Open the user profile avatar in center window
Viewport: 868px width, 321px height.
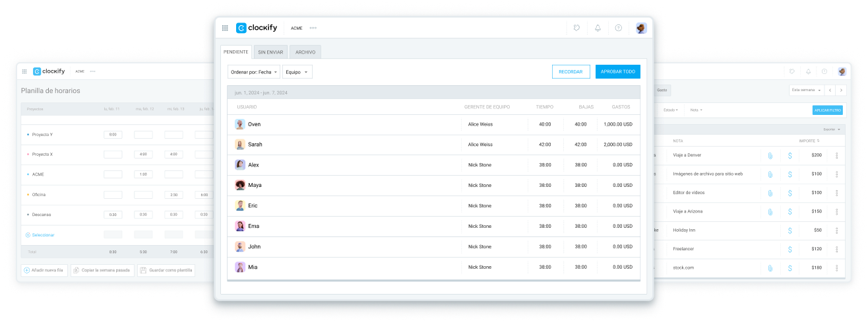pyautogui.click(x=640, y=28)
